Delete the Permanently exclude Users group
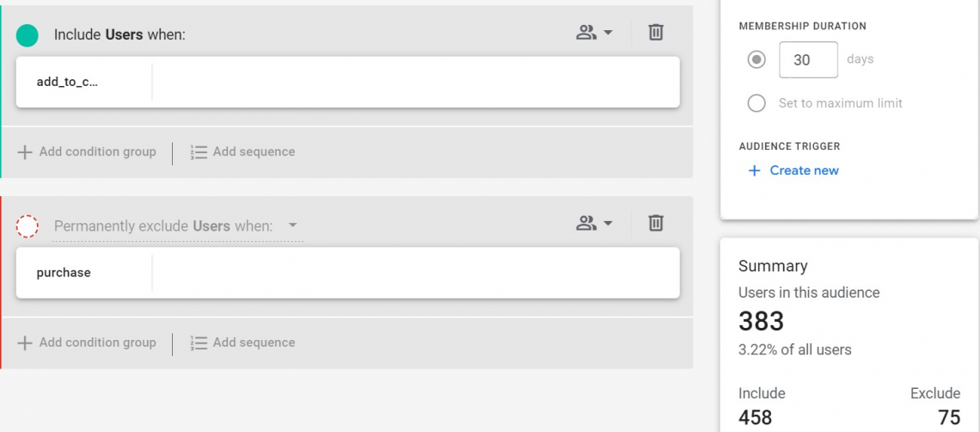The width and height of the screenshot is (980, 432). point(656,223)
